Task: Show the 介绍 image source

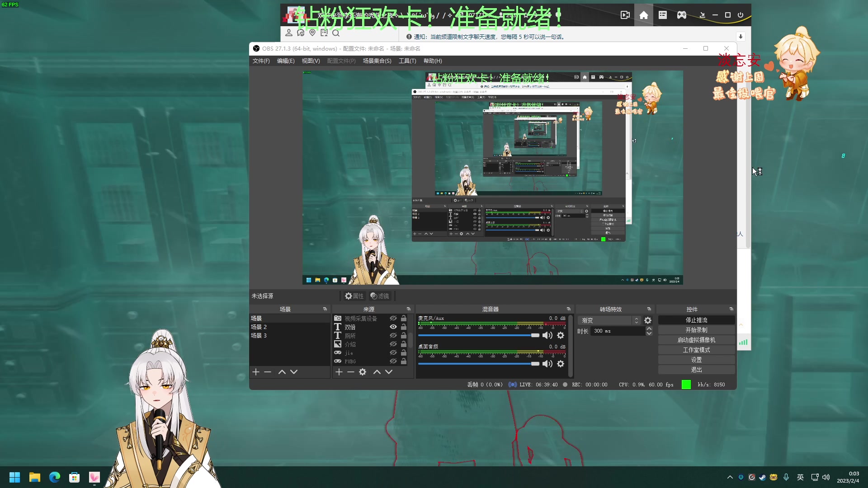Action: (x=393, y=344)
